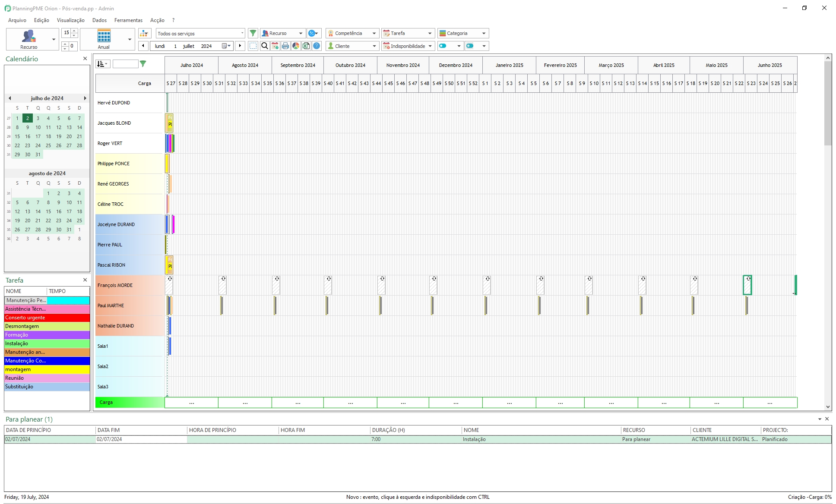The width and height of the screenshot is (836, 504).
Task: Click the Sala2 resource row
Action: click(130, 366)
